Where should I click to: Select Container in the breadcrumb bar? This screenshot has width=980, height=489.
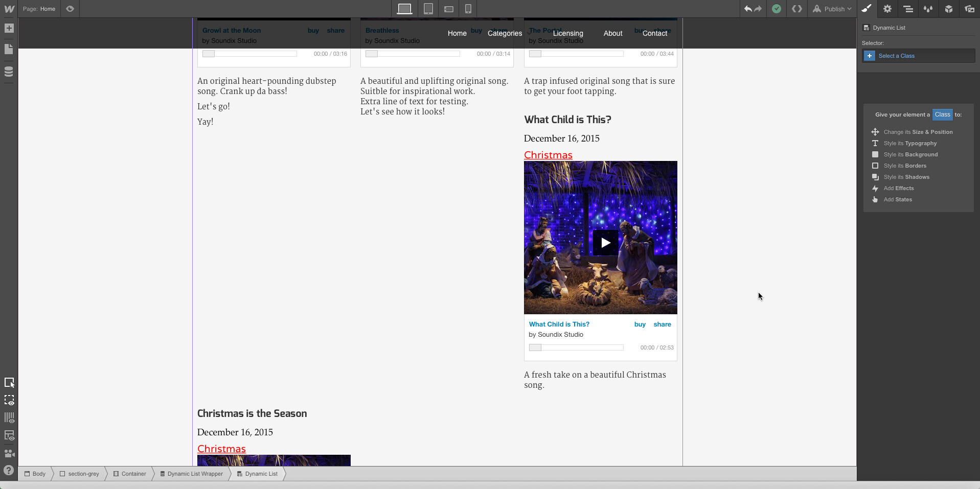(130, 474)
